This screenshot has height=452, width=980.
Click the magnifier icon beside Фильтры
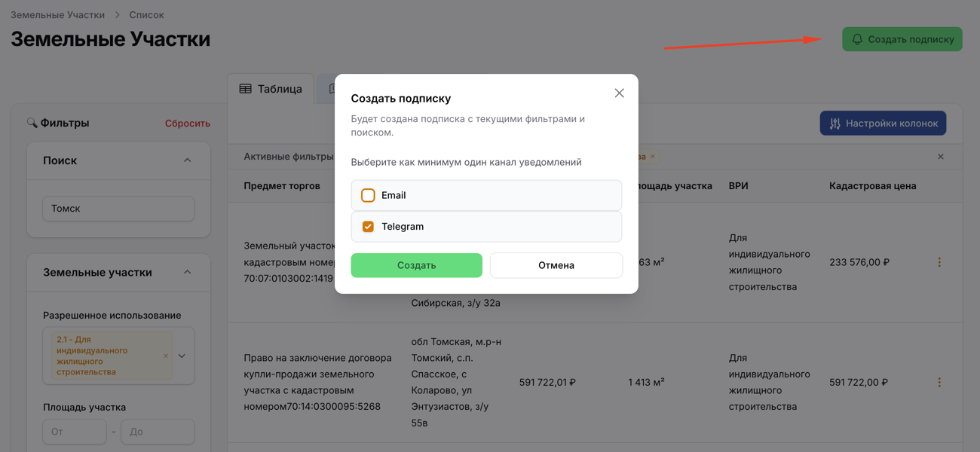(32, 123)
